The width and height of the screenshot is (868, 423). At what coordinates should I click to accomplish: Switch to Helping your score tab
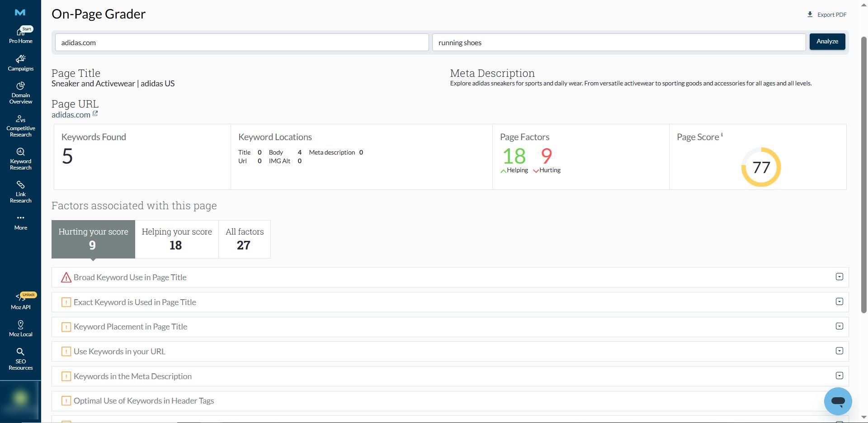[176, 239]
